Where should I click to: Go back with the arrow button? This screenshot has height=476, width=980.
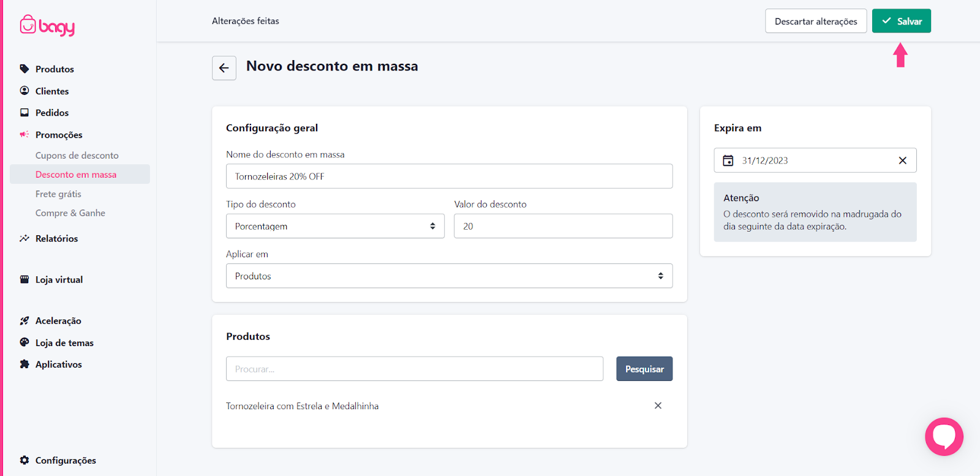[224, 68]
